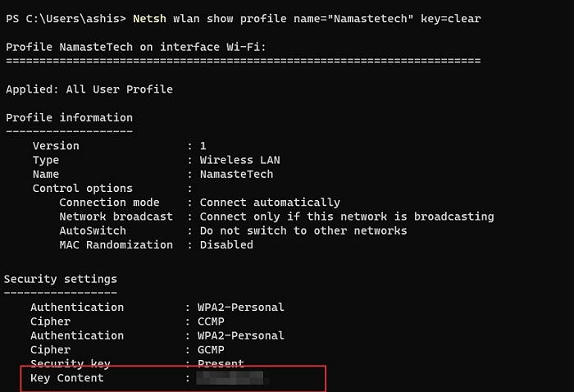Screen dimensions: 574x392
Task: Click the "Control options" label
Action: pyautogui.click(x=82, y=189)
